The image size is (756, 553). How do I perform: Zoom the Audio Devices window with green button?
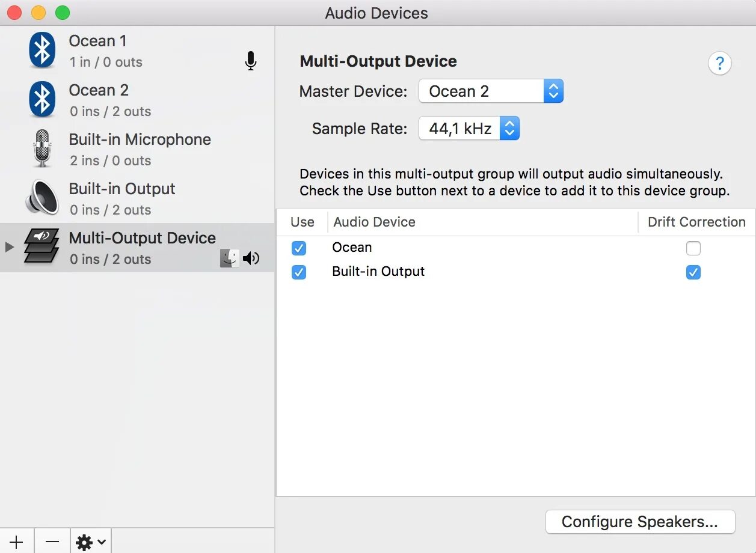[x=63, y=13]
